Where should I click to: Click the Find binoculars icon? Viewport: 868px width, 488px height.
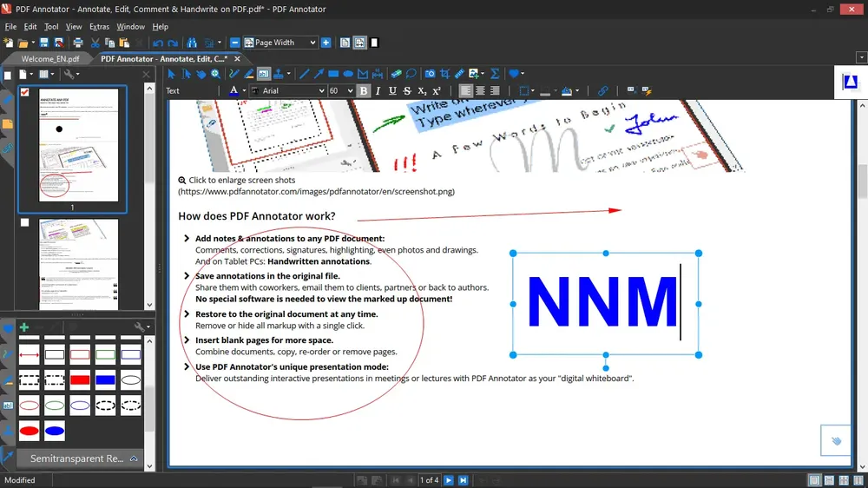[192, 43]
